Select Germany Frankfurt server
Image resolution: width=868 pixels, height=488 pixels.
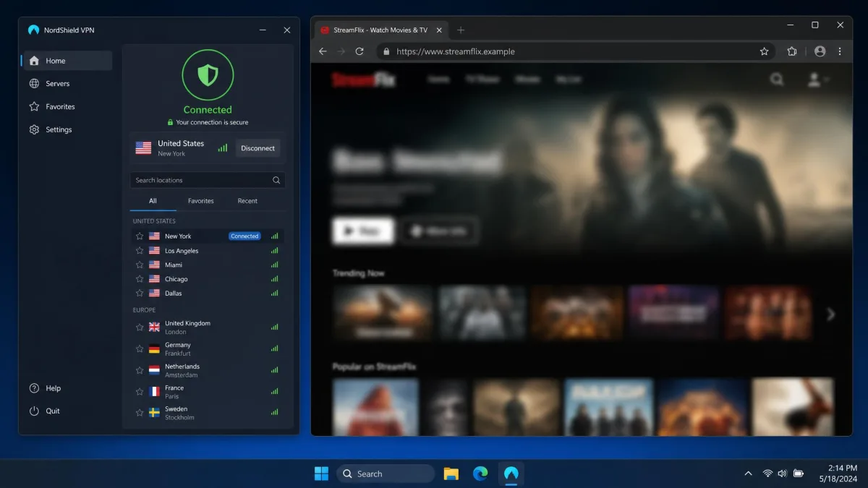coord(208,348)
